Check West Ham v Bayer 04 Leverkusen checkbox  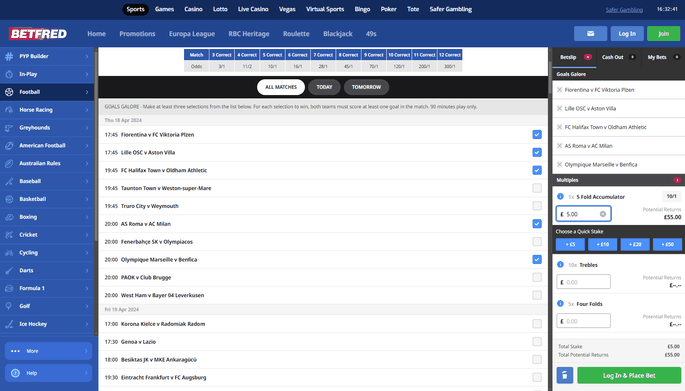[x=537, y=295]
